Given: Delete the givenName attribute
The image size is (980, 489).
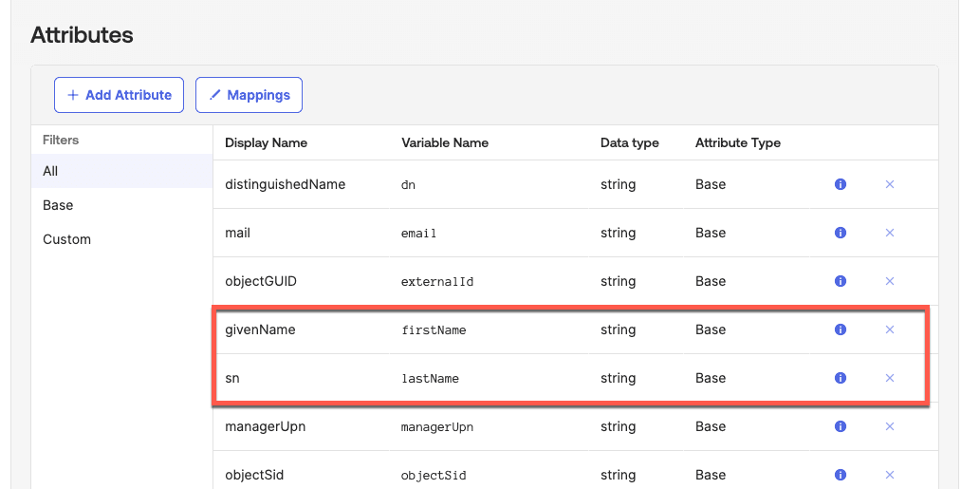Looking at the screenshot, I should 890,329.
